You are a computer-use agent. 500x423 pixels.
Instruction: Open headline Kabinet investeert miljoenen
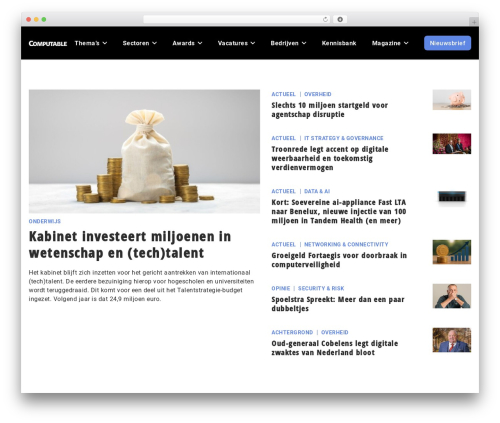pyautogui.click(x=130, y=245)
